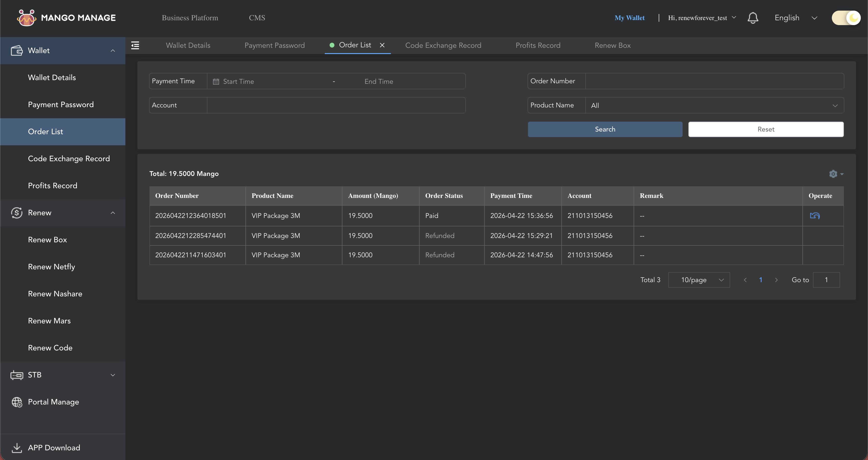Switch to the Wallet Details tab
This screenshot has width=868, height=460.
[188, 45]
